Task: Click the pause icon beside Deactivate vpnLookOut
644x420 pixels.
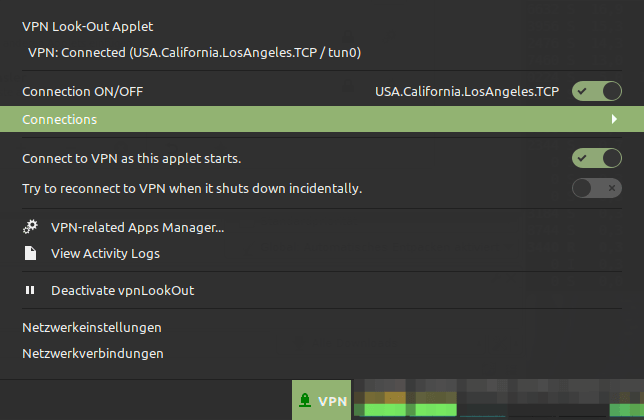Action: (30, 290)
